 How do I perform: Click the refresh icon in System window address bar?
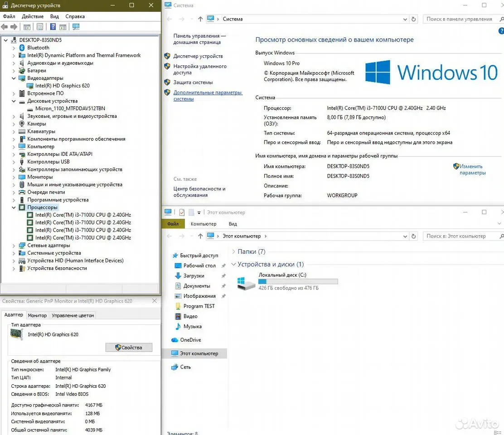pyautogui.click(x=414, y=19)
